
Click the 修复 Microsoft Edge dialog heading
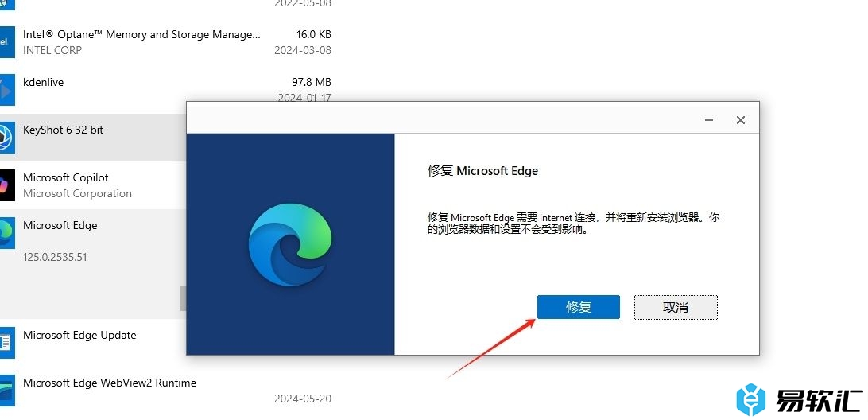click(x=482, y=171)
